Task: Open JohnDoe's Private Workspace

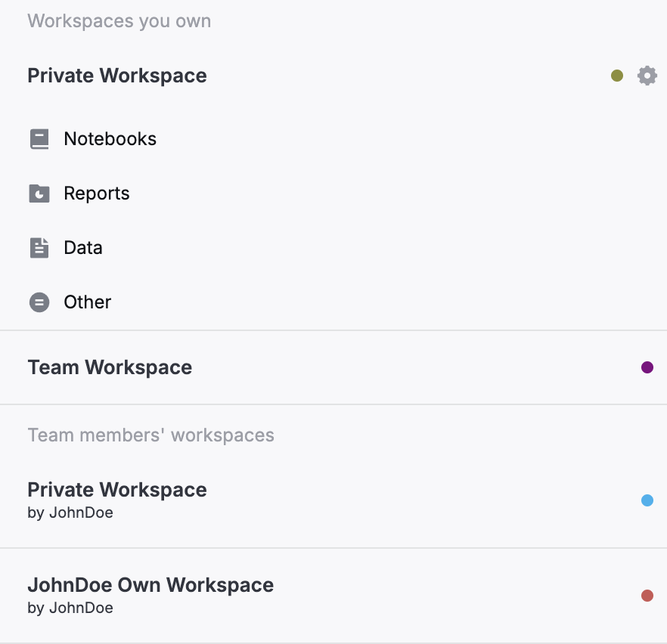Action: [x=116, y=489]
